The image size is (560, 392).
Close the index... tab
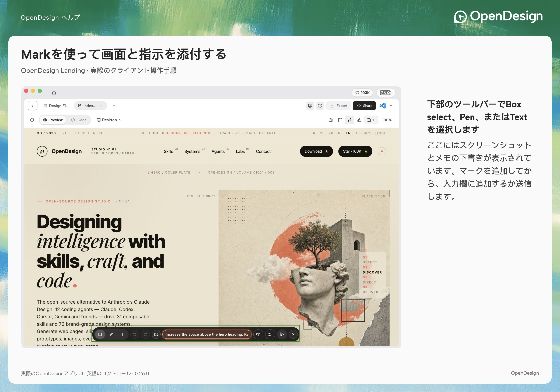101,106
